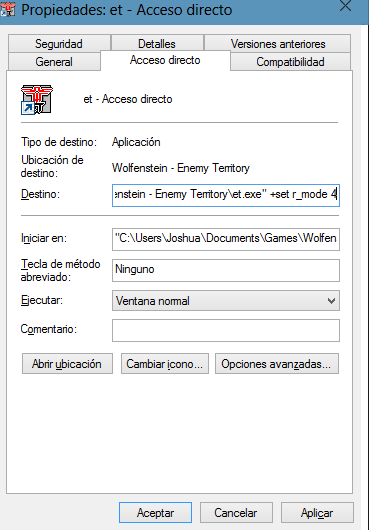Image resolution: width=369 pixels, height=530 pixels.
Task: Click the 'Ejecutar:' label
Action: [42, 300]
